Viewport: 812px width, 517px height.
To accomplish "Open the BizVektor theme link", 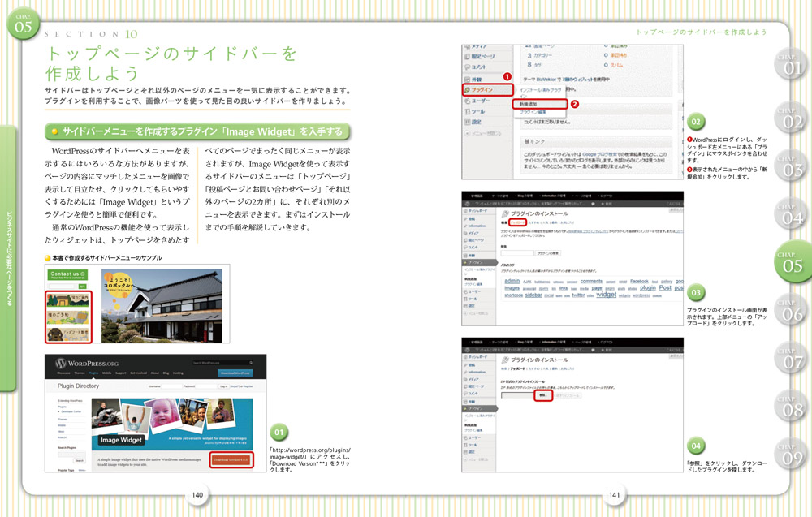I will click(x=546, y=80).
